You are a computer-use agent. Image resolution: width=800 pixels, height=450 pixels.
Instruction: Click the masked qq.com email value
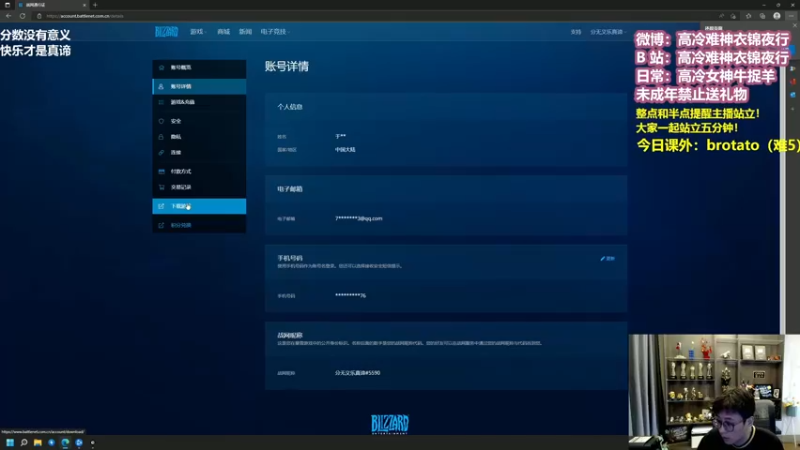pos(359,218)
